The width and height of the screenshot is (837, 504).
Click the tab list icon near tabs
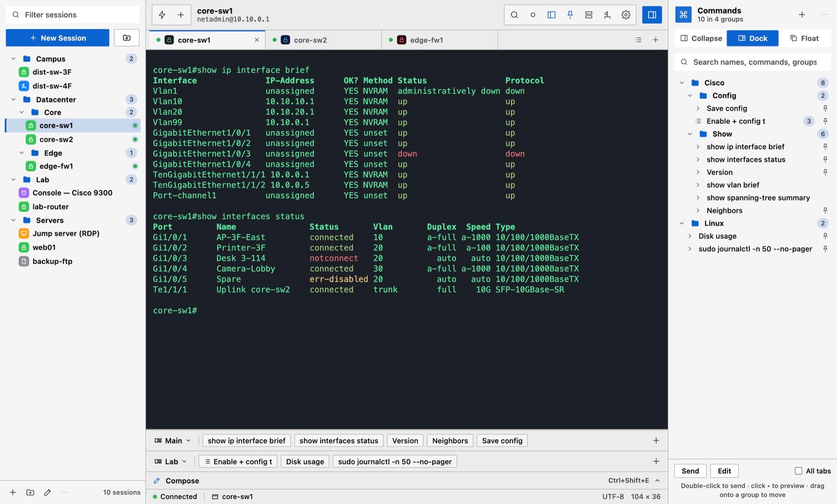638,40
